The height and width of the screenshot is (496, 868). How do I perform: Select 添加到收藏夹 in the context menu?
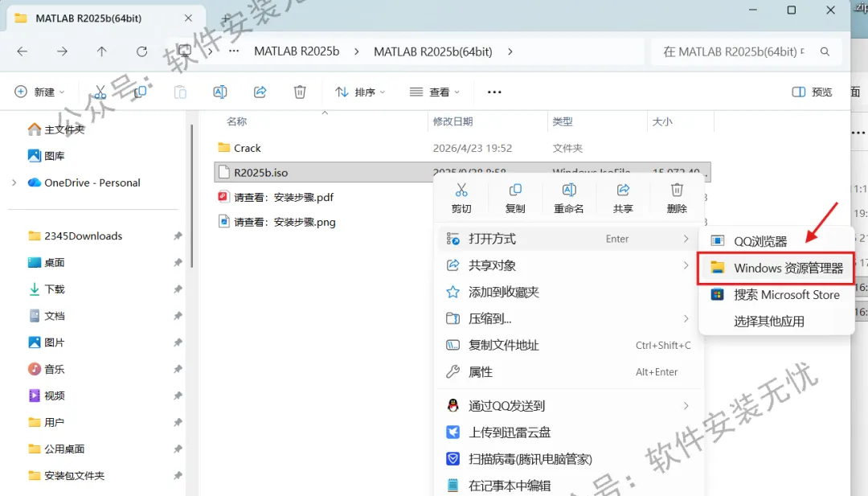[x=568, y=292]
